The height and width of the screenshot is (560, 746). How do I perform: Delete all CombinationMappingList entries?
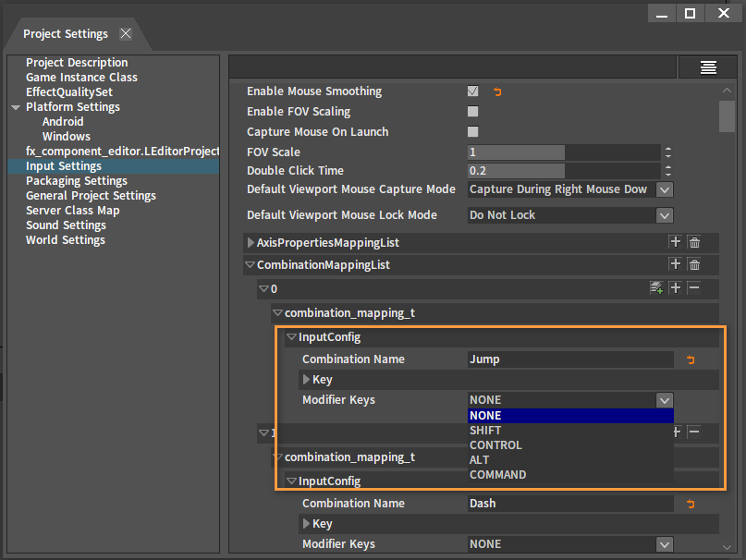pyautogui.click(x=694, y=264)
